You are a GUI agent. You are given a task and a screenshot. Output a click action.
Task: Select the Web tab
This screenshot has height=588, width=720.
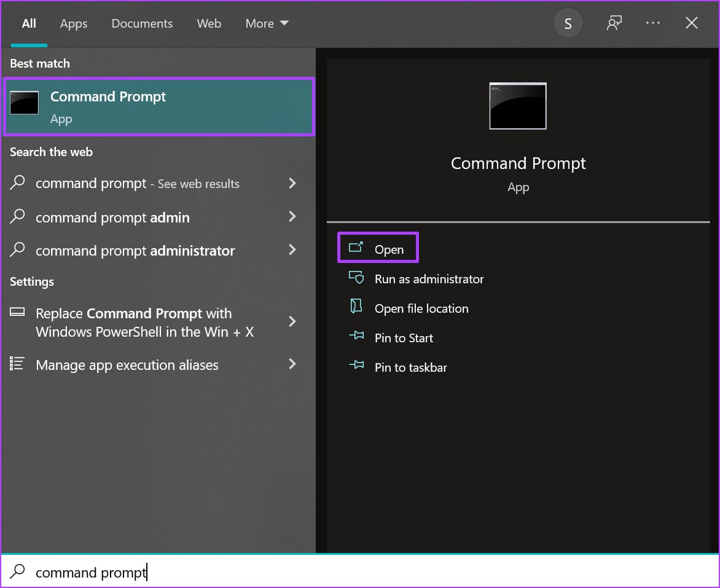209,23
